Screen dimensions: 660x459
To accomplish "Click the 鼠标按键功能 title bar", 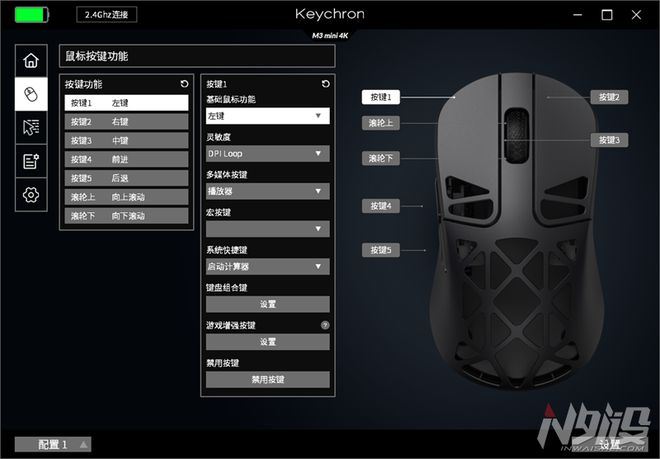I will [197, 56].
